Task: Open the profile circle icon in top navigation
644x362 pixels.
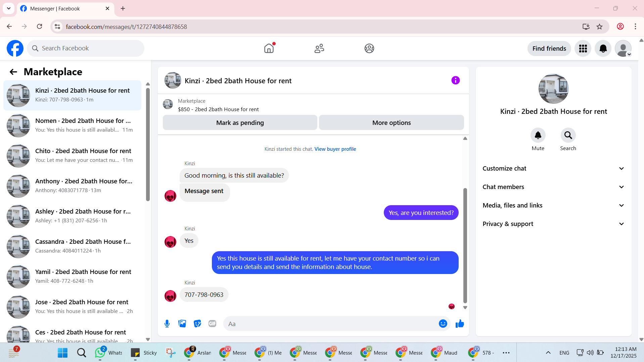Action: pyautogui.click(x=369, y=48)
